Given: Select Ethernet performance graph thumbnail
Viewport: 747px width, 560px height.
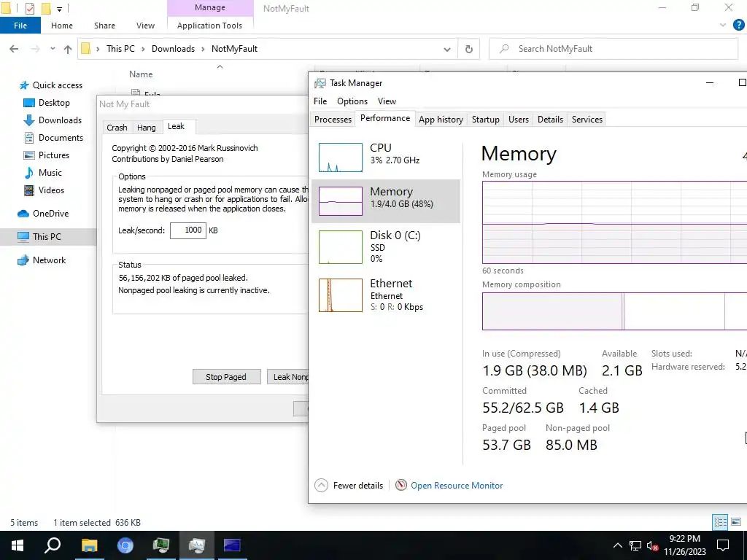Looking at the screenshot, I should pyautogui.click(x=340, y=295).
